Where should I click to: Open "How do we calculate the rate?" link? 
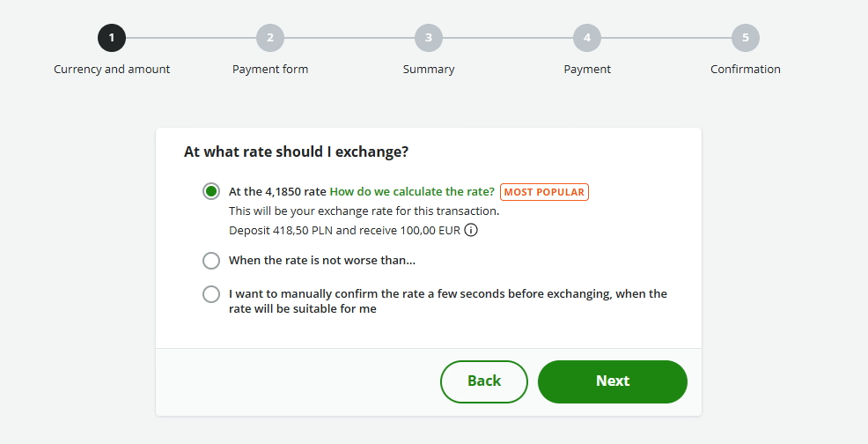click(412, 192)
